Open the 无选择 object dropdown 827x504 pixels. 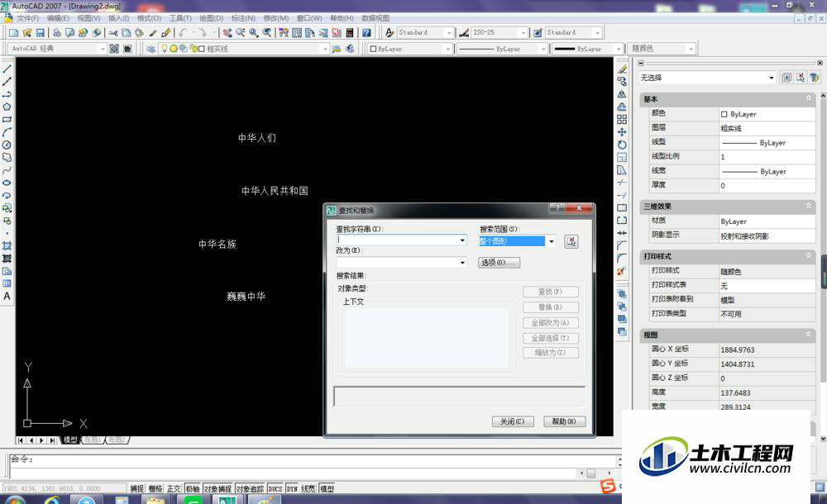771,78
